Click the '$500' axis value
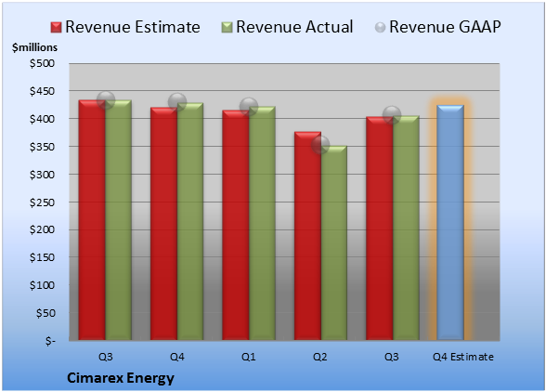This screenshot has height=392, width=546. point(42,63)
